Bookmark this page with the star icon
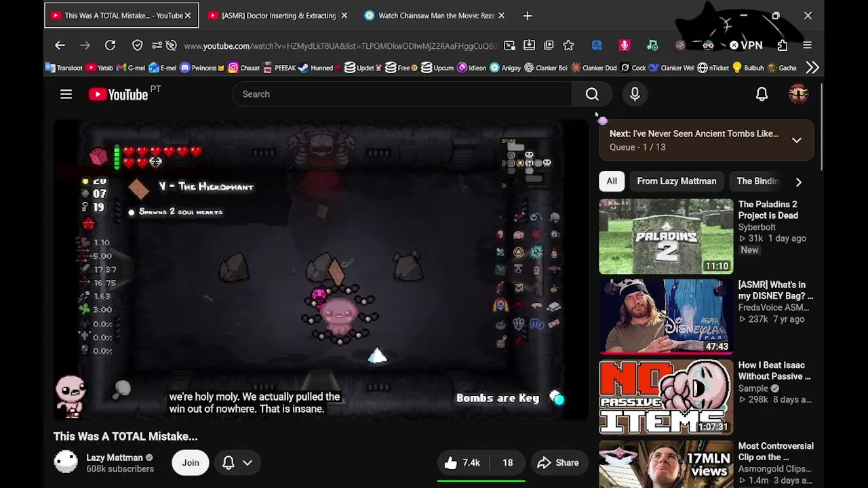Screen dimensions: 868x488 coord(568,45)
